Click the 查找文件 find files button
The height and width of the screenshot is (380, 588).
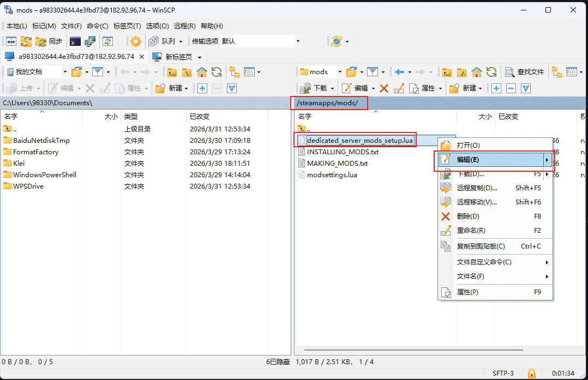(524, 72)
